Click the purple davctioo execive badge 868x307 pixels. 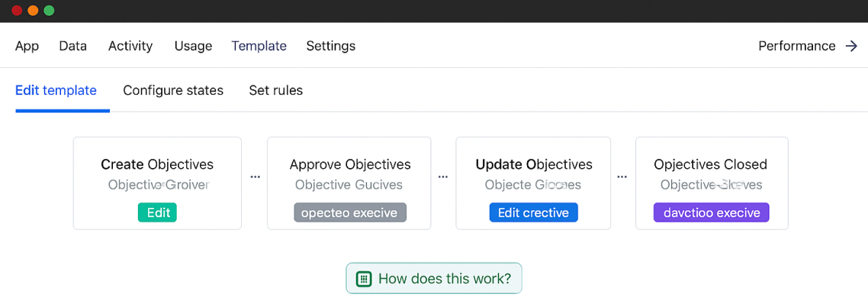tap(712, 213)
